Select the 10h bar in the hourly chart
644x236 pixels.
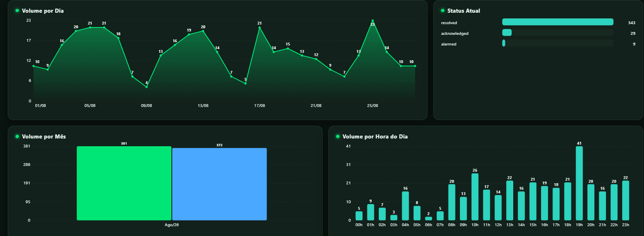coord(475,197)
